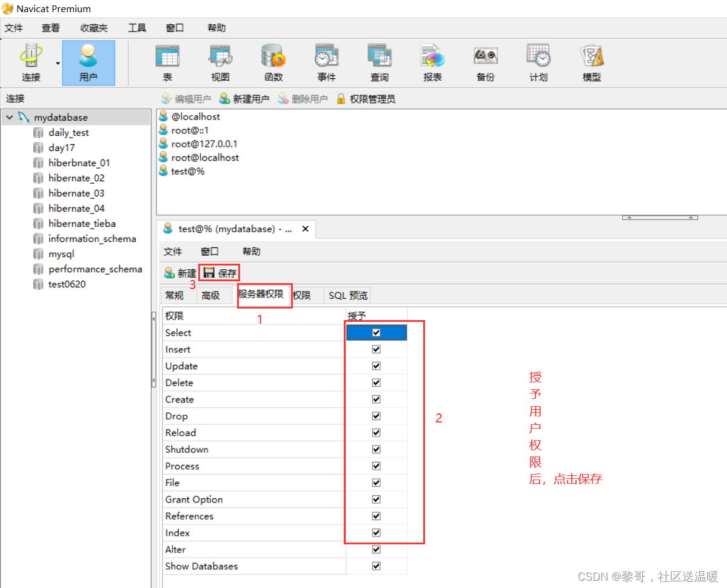The height and width of the screenshot is (588, 727).
Task: Select user root@127.0.0.1
Action: [x=204, y=144]
